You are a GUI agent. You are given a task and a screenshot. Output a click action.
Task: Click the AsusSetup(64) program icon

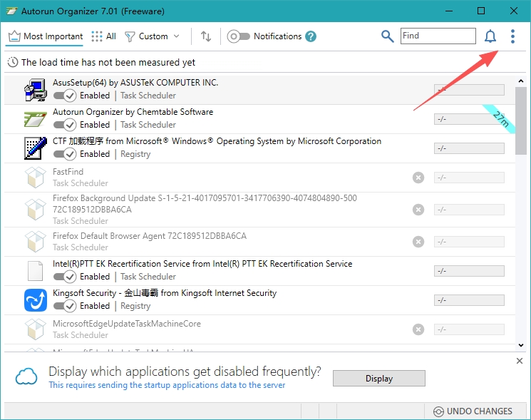36,90
